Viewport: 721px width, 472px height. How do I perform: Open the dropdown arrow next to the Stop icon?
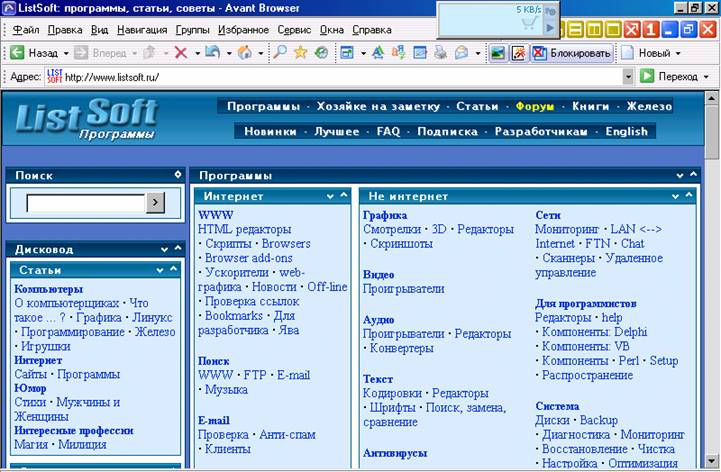pos(197,53)
